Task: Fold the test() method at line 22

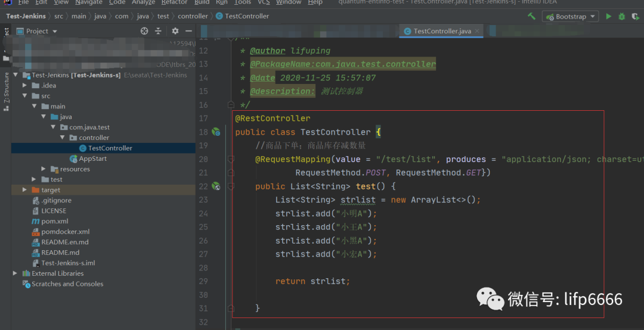Action: click(231, 186)
